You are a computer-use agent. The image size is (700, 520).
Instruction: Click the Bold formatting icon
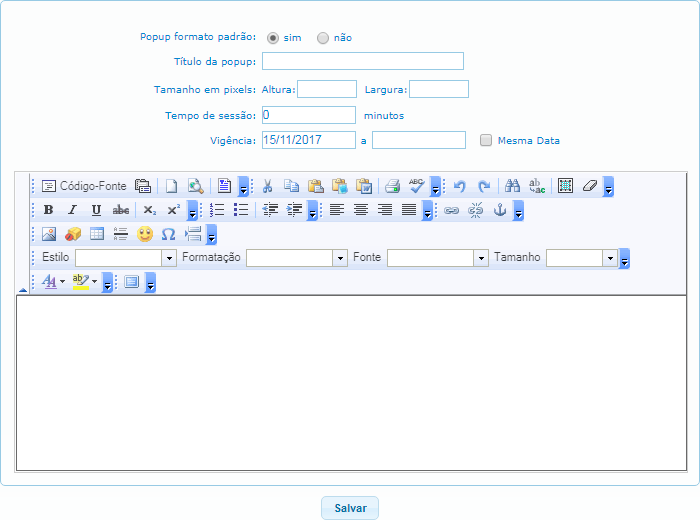[48, 210]
